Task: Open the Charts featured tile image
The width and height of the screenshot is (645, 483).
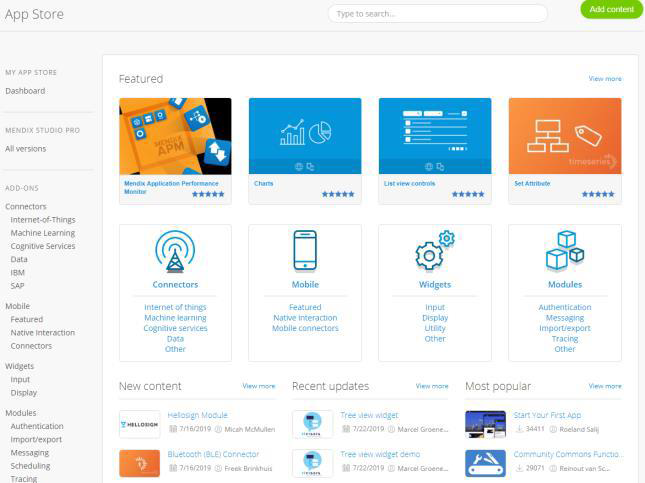Action: 305,136
